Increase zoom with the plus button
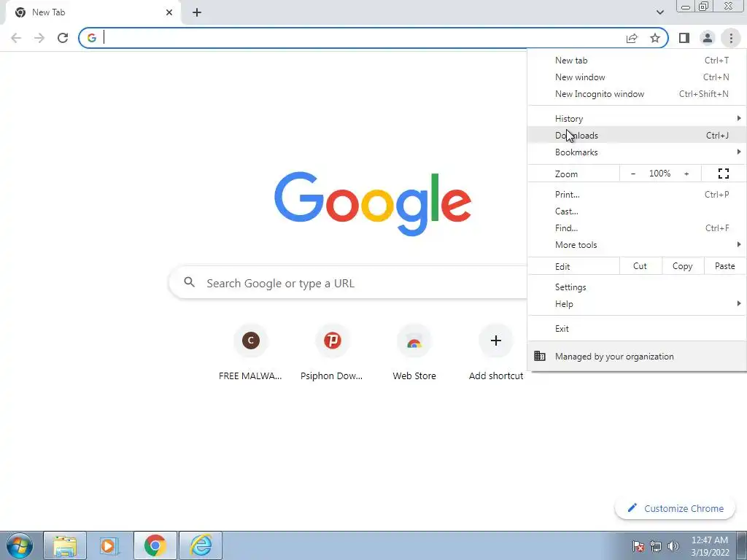747x560 pixels. [x=686, y=174]
